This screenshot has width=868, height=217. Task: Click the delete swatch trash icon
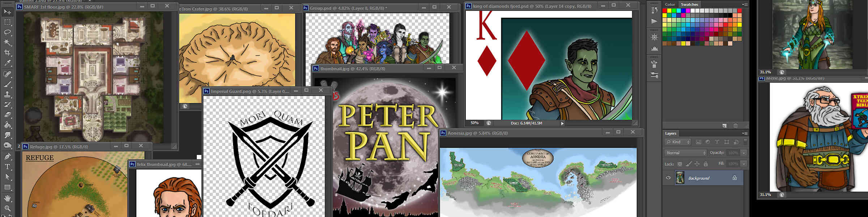pos(736,125)
